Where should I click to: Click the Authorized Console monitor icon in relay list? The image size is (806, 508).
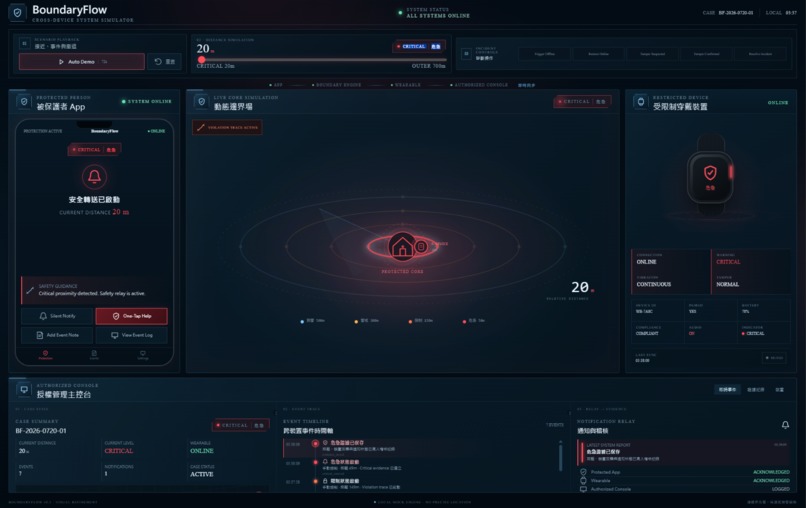click(583, 489)
